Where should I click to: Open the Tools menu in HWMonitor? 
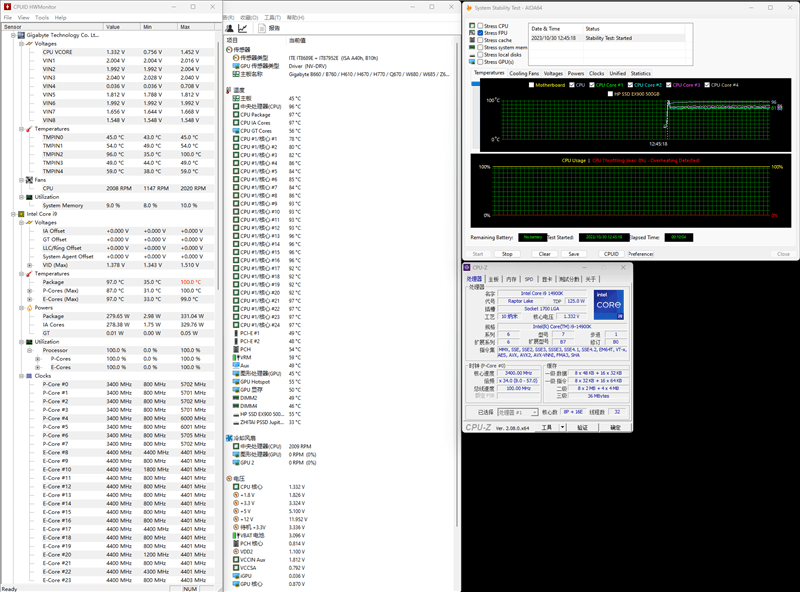click(x=42, y=17)
